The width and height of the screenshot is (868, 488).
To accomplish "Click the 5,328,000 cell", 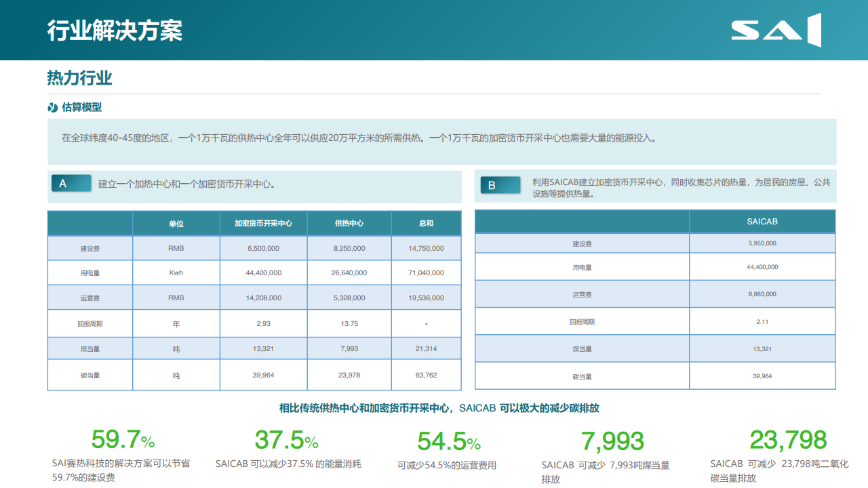I will pyautogui.click(x=349, y=298).
